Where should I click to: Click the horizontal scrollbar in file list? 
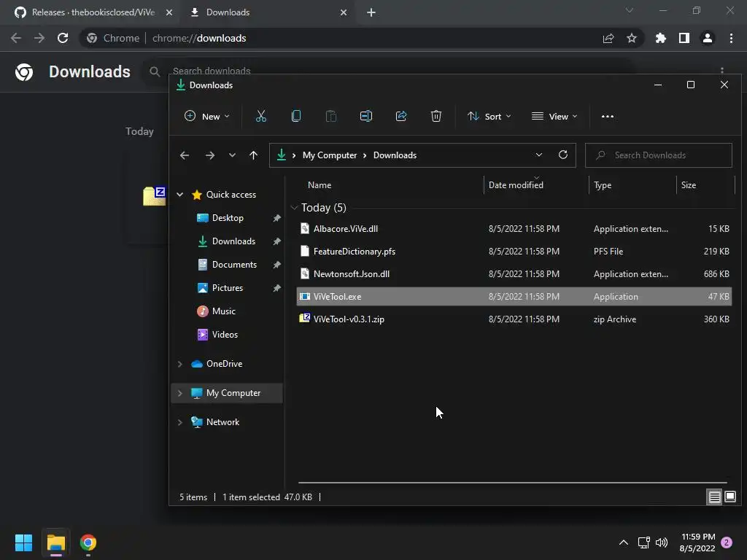[x=513, y=483]
